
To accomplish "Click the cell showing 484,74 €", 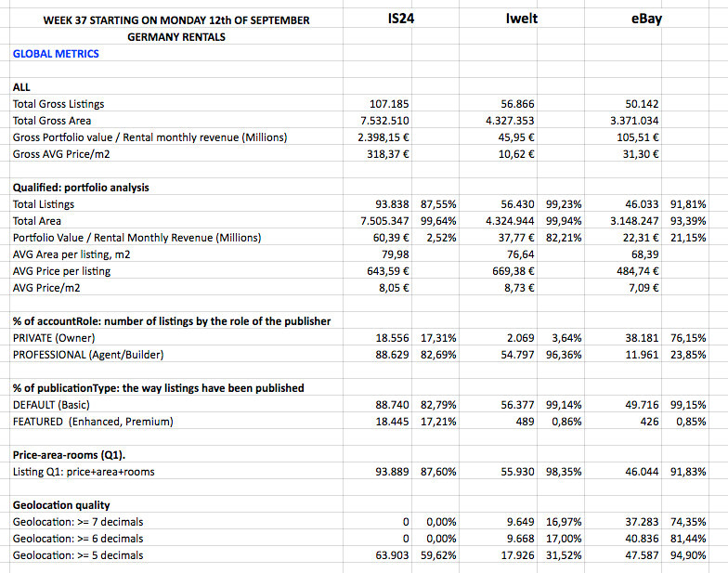I will (638, 271).
